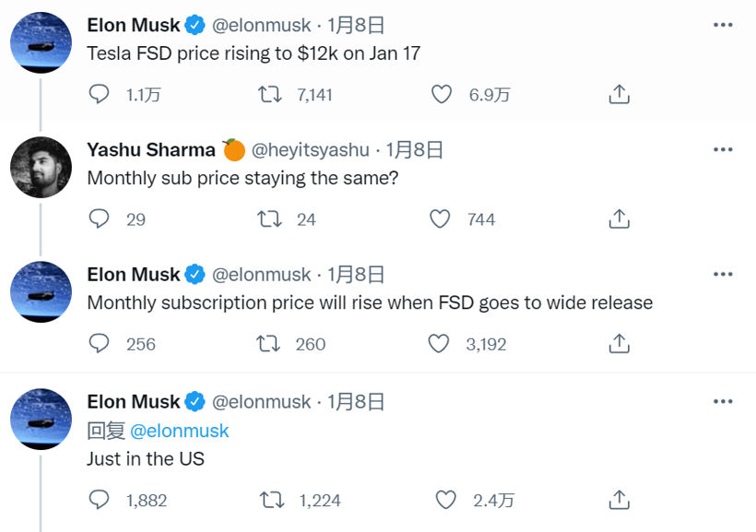Viewport: 756px width, 532px height.
Task: Like the monthly subscription price tweet
Action: pos(439,343)
